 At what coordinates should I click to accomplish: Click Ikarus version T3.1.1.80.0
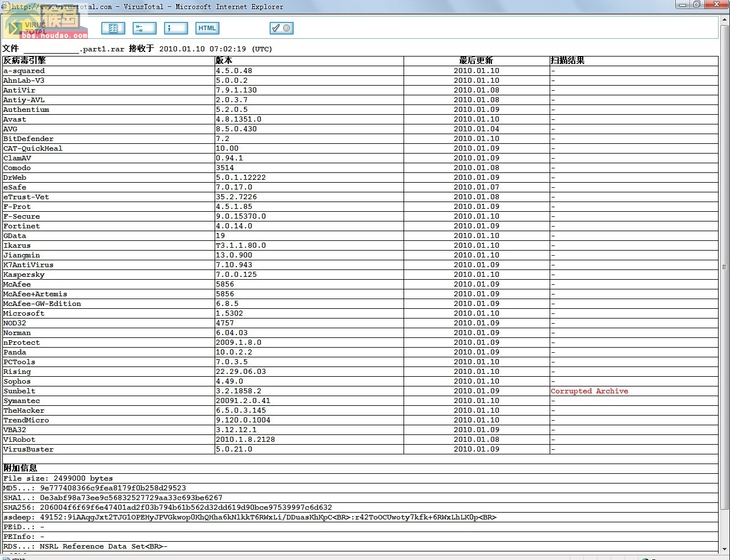(x=241, y=245)
